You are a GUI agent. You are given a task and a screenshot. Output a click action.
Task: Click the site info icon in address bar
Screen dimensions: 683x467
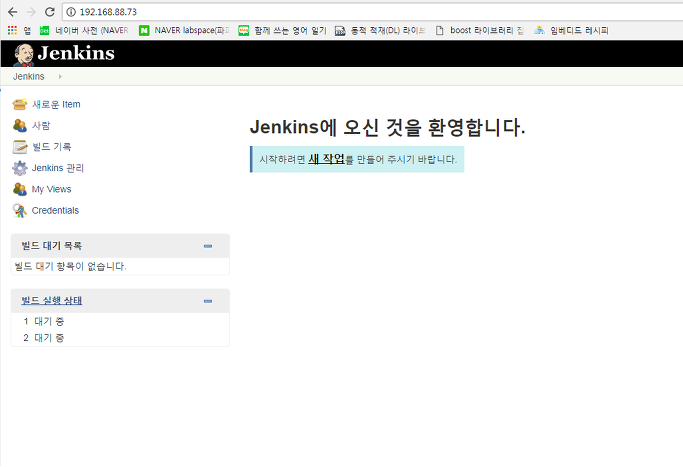point(71,12)
